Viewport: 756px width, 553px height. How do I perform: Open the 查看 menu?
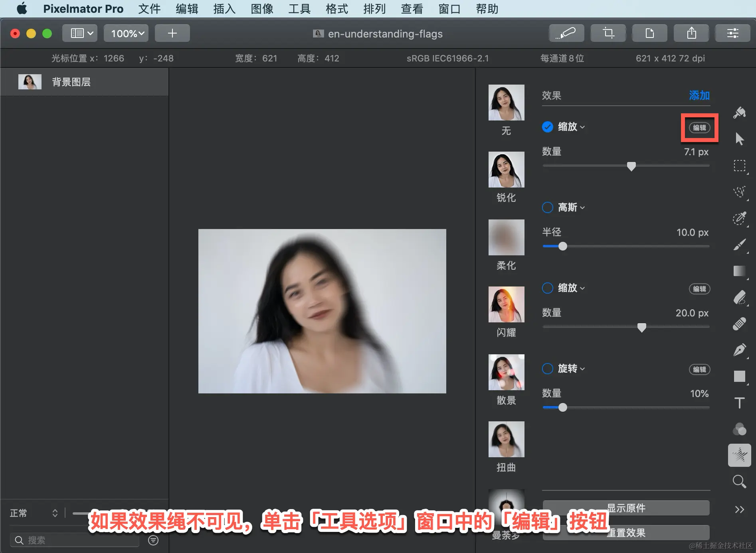[412, 9]
